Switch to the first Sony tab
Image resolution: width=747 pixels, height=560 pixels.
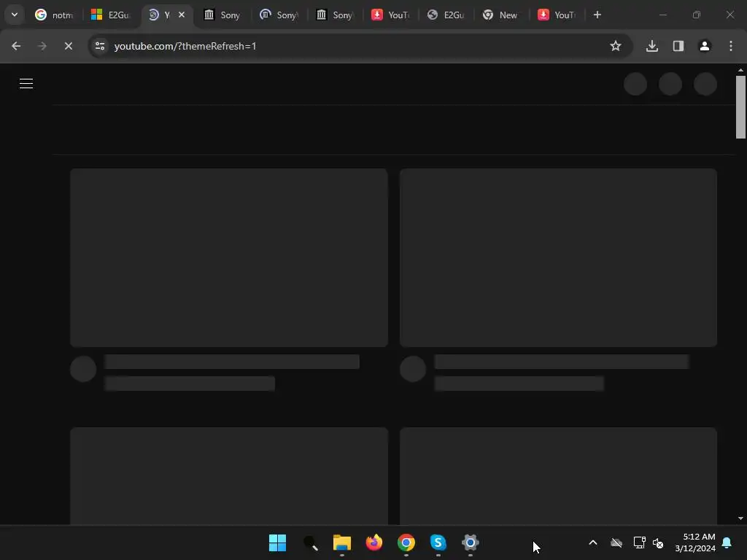pyautogui.click(x=222, y=15)
